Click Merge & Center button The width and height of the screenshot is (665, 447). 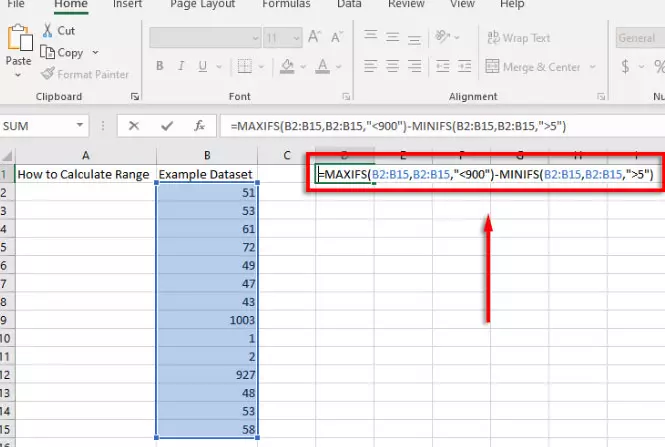[533, 67]
